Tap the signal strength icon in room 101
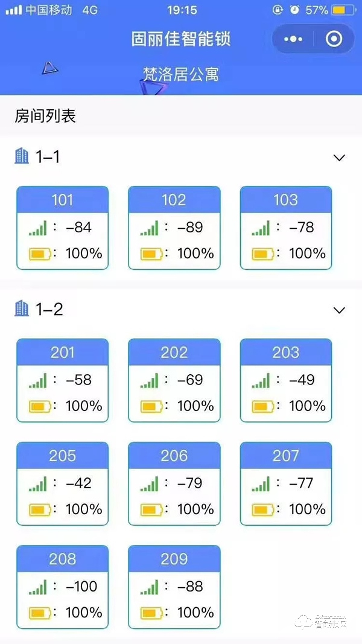The width and height of the screenshot is (362, 644). (37, 228)
